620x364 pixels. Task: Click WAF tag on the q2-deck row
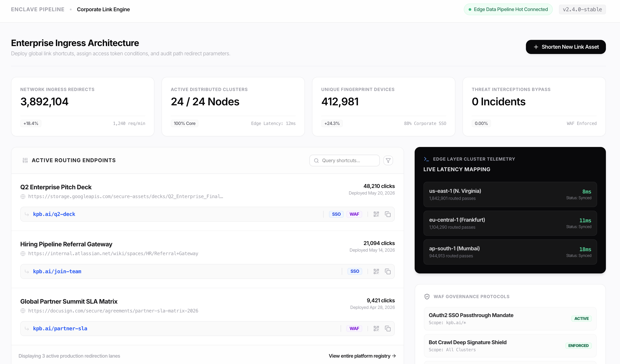[x=354, y=214]
